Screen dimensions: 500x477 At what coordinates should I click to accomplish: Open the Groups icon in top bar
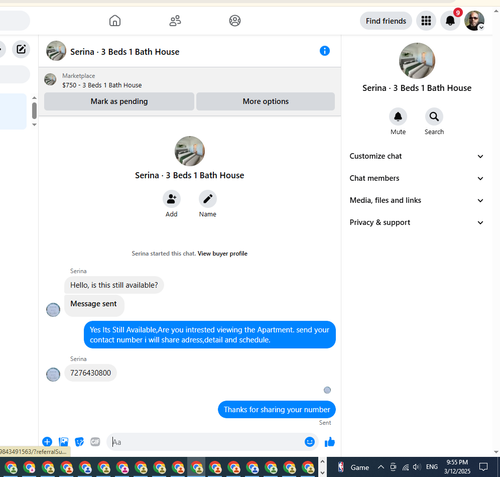click(x=235, y=21)
